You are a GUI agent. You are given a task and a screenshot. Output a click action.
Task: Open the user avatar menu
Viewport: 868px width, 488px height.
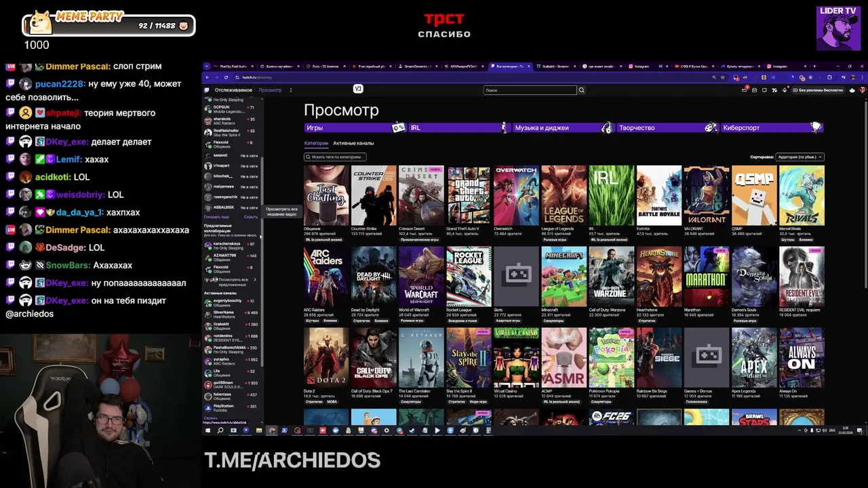[x=862, y=90]
